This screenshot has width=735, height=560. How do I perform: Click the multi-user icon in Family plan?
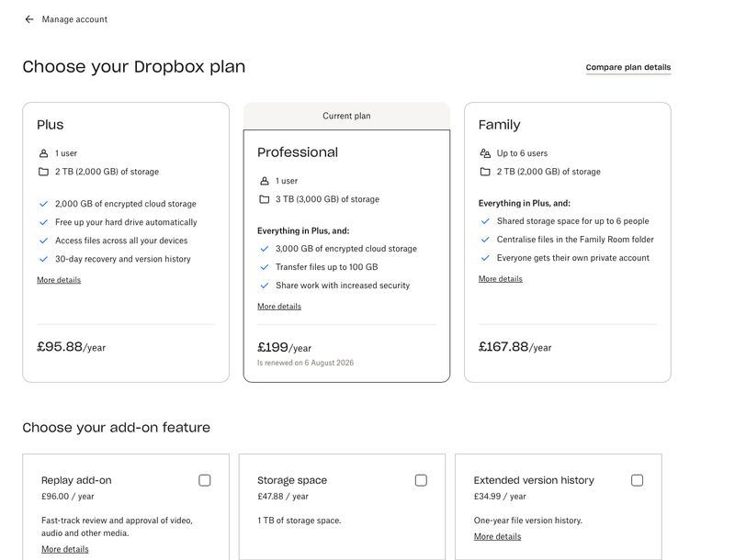tap(485, 153)
